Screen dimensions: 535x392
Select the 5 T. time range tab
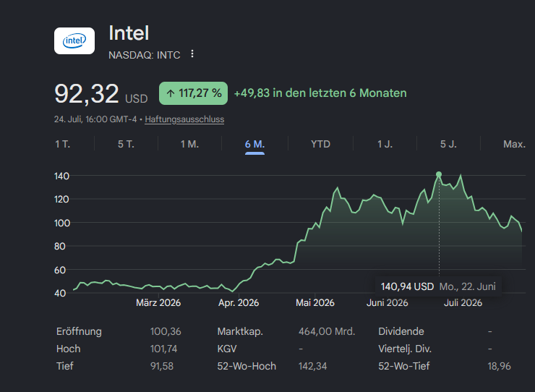pyautogui.click(x=127, y=144)
